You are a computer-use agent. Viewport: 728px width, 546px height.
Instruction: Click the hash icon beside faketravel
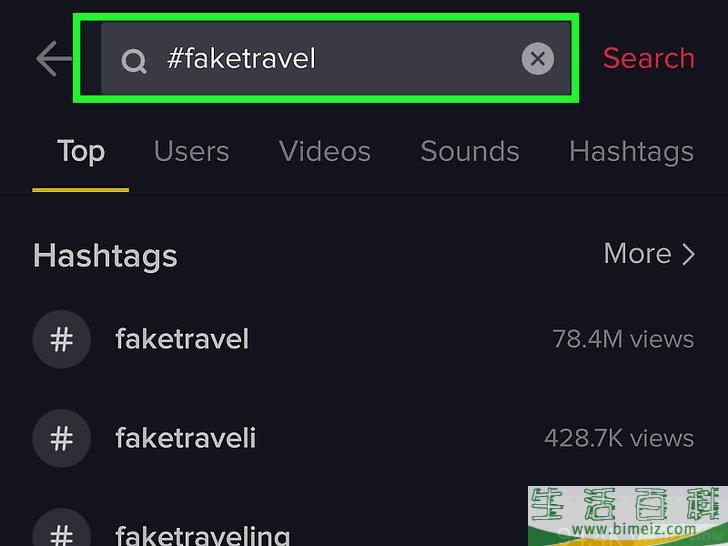click(x=61, y=339)
